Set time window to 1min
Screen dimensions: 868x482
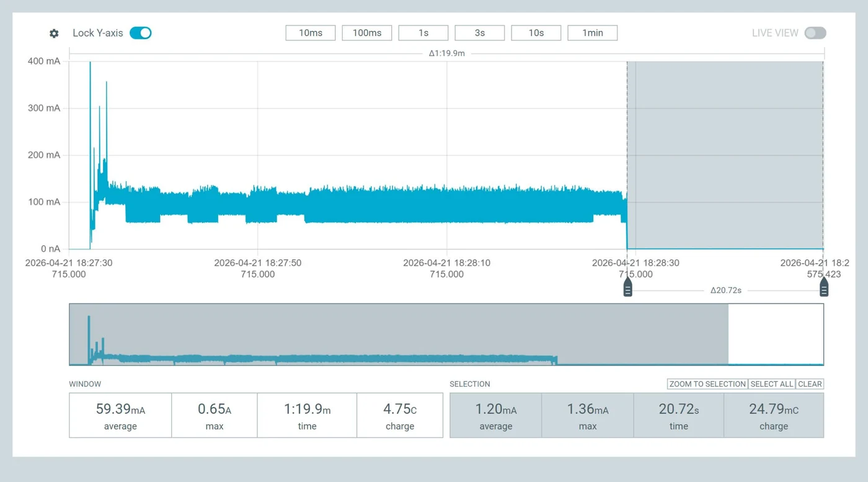click(593, 33)
